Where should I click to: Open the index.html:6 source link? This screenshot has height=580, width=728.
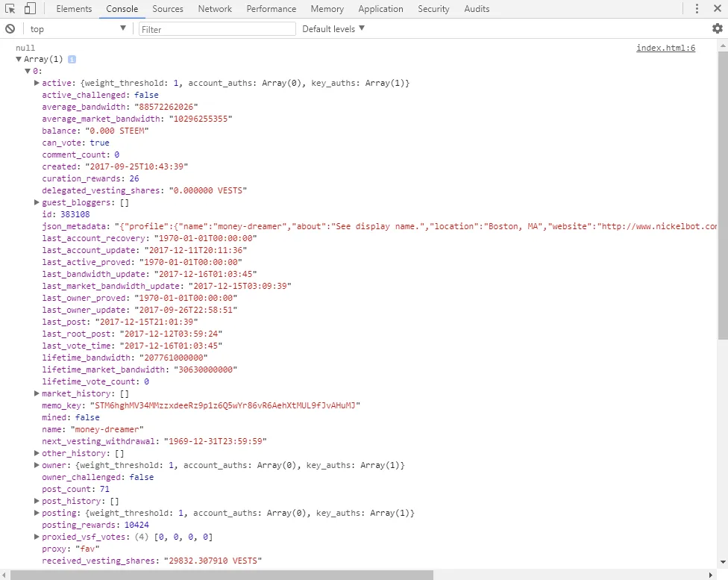(x=665, y=48)
